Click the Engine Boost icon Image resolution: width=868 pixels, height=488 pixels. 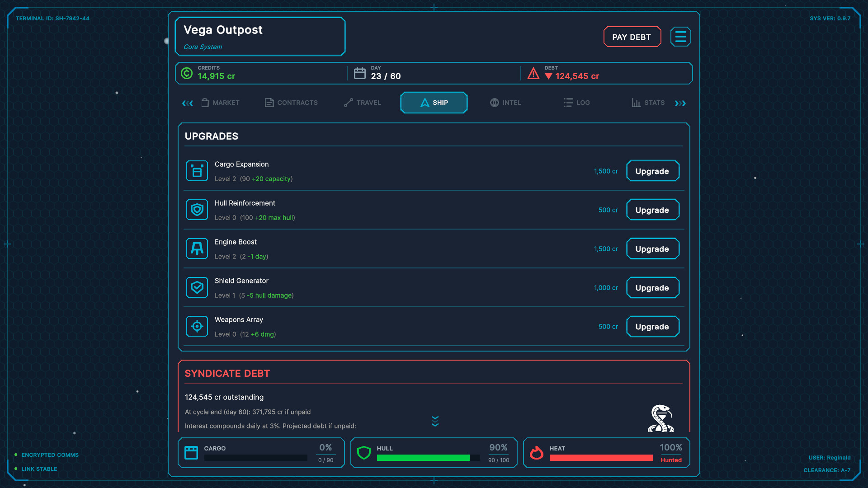197,249
